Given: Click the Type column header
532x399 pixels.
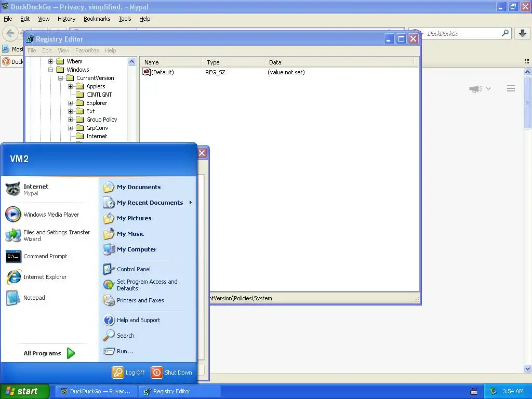Looking at the screenshot, I should tap(233, 62).
